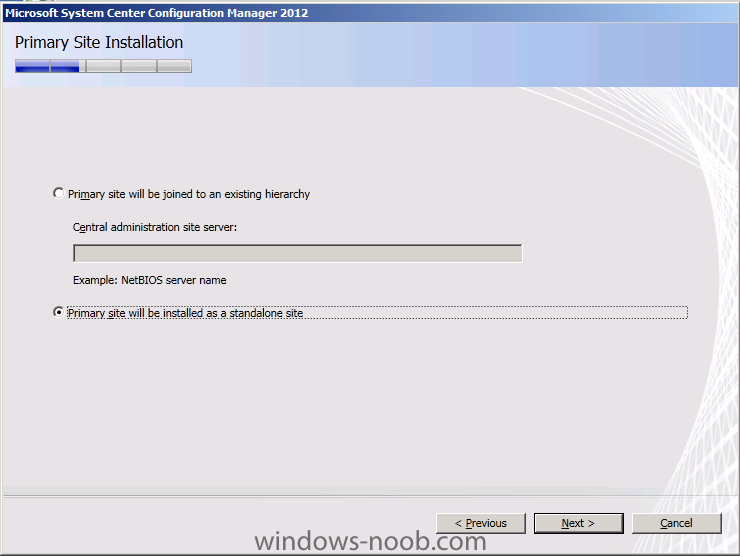Viewport: 740px width, 556px height.
Task: Click the installation progress bar
Action: (103, 66)
